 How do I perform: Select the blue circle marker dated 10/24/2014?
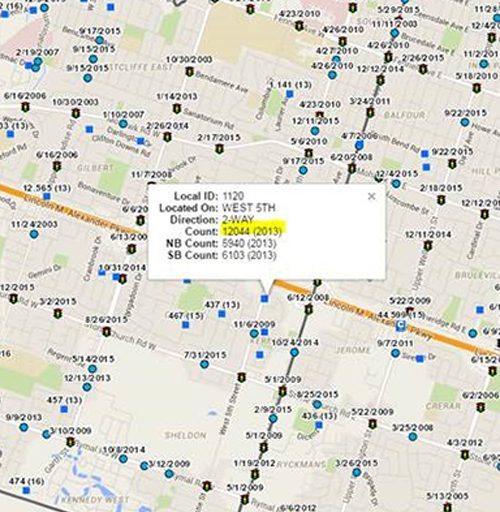coord(294,352)
